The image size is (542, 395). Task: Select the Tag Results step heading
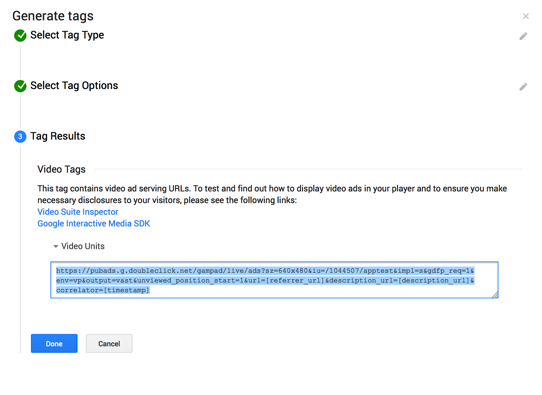pyautogui.click(x=58, y=136)
